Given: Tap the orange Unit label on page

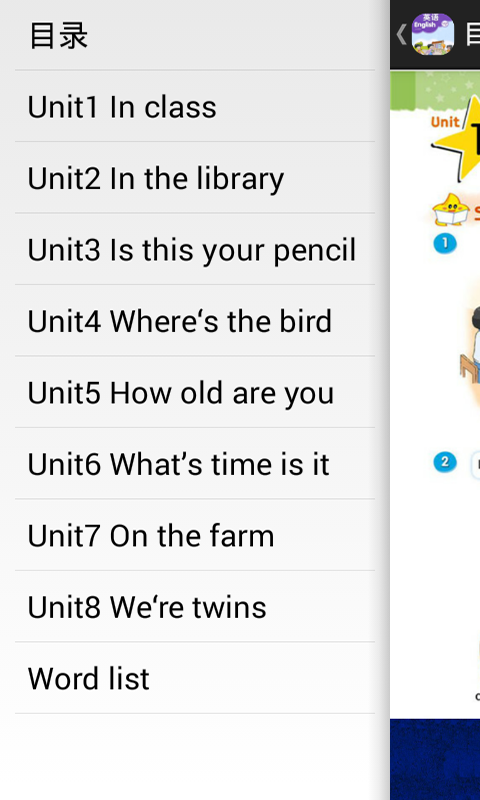Looking at the screenshot, I should pos(445,121).
